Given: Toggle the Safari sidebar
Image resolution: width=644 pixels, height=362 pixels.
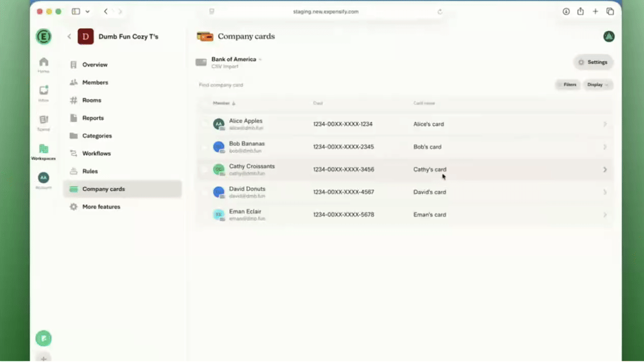Looking at the screenshot, I should (76, 12).
